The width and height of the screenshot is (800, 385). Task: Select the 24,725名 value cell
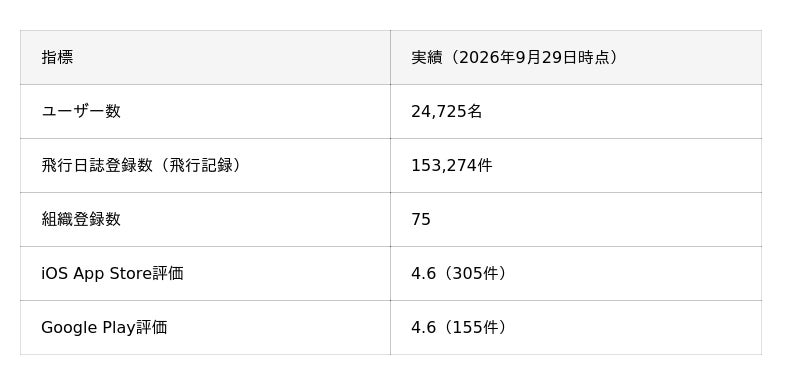(x=576, y=112)
